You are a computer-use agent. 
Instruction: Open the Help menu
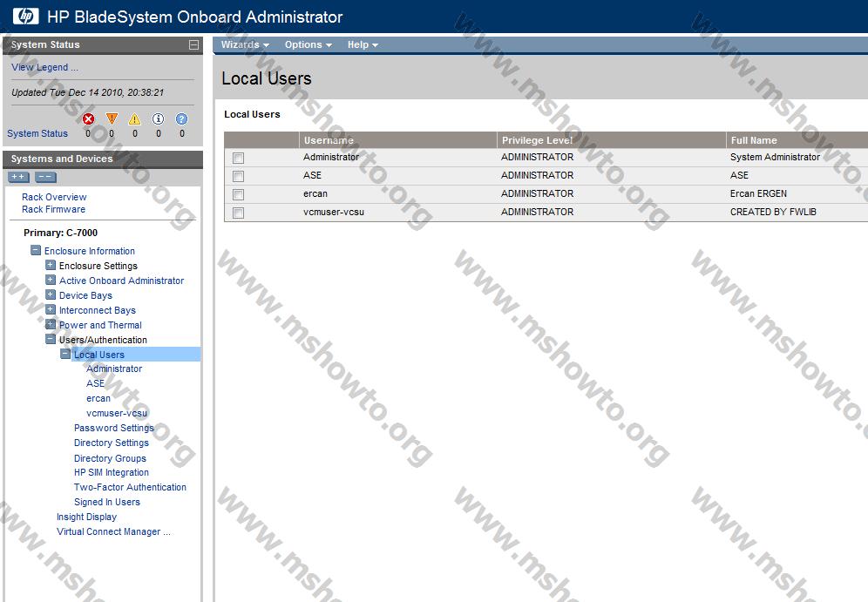coord(363,44)
